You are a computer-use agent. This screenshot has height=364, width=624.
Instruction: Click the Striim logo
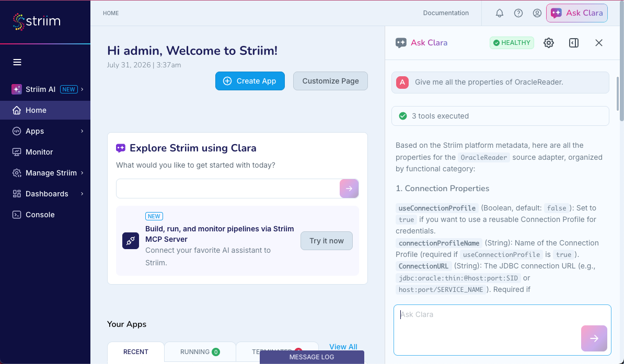click(x=37, y=21)
